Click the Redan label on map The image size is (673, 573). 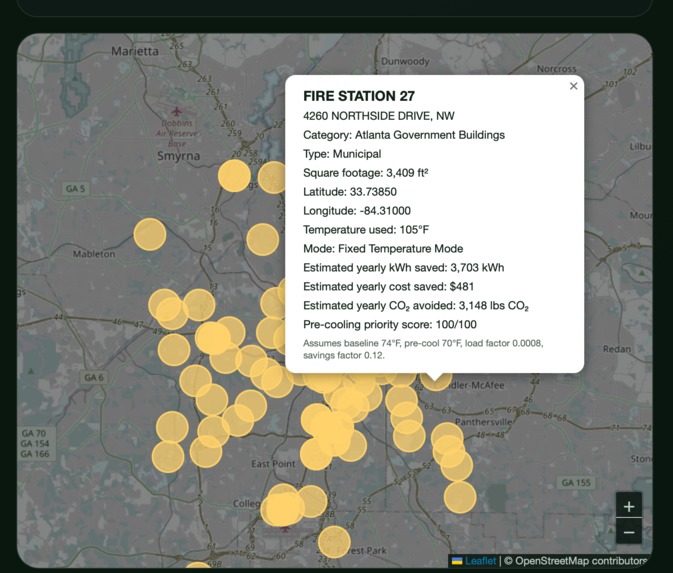[617, 349]
